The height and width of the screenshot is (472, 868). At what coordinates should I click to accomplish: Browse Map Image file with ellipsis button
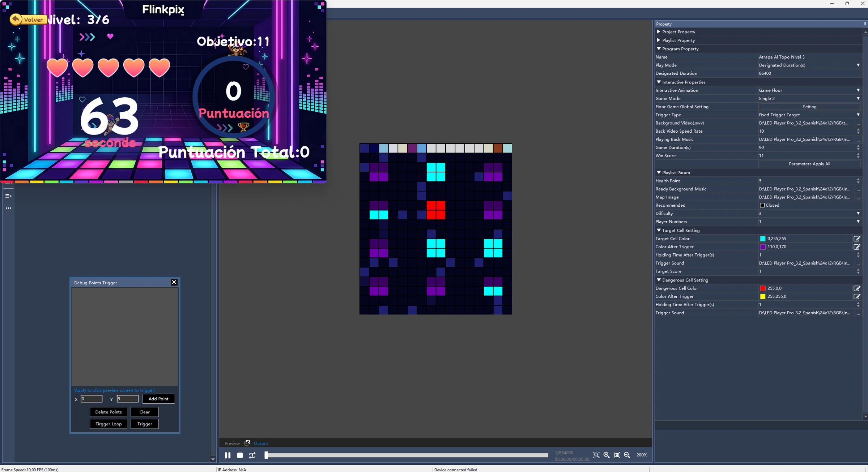click(x=858, y=197)
